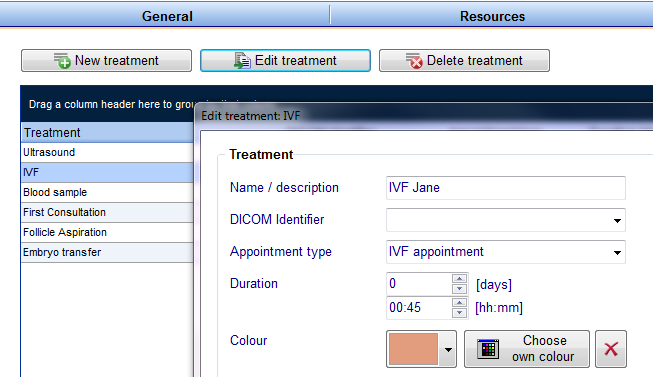Select the IVF treatment row
653x377 pixels.
pyautogui.click(x=107, y=172)
